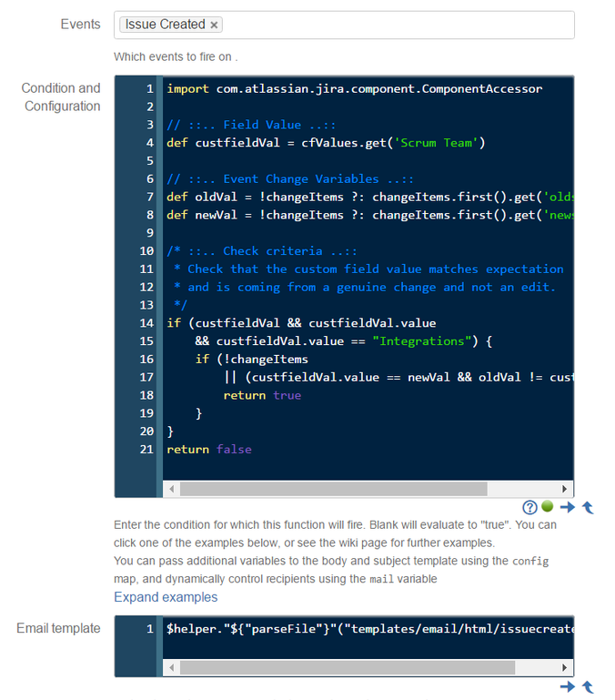615x700 pixels.
Task: Click the 'return true' statement on line 18
Action: 262,396
